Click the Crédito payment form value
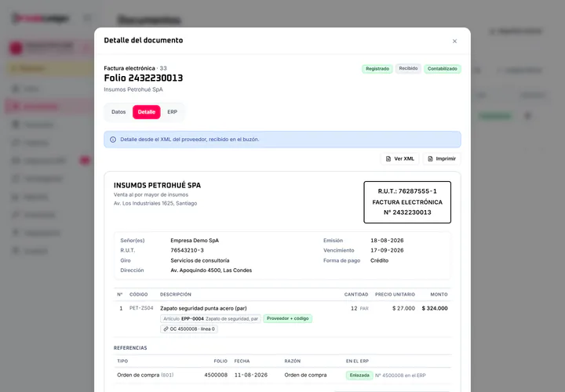This screenshot has height=392, width=565. click(380, 260)
